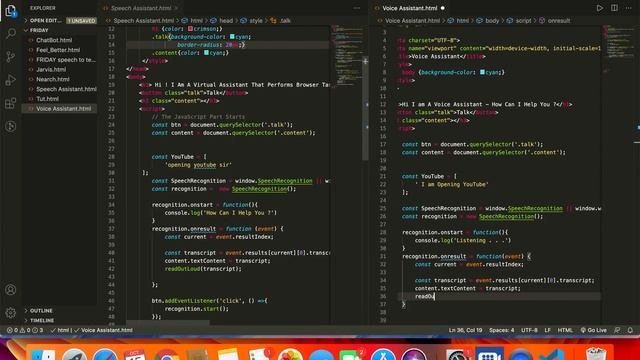Image resolution: width=640 pixels, height=360 pixels.
Task: Click the Voice Assistant.html breadcrumb in right editor
Action: click(x=412, y=20)
